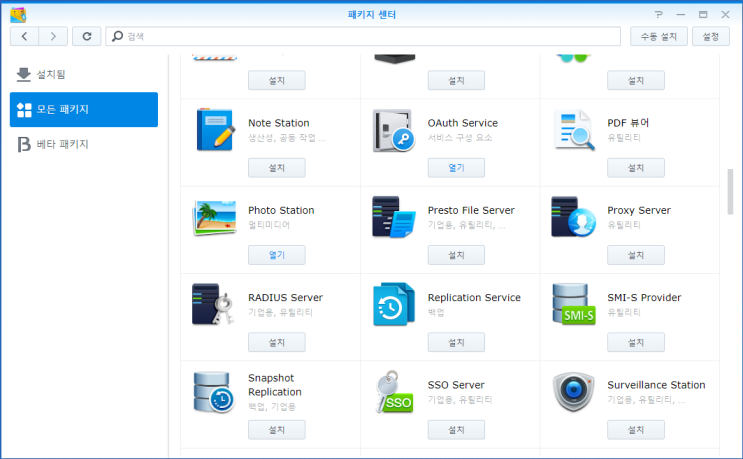Go forward with the right arrow button

click(x=53, y=36)
